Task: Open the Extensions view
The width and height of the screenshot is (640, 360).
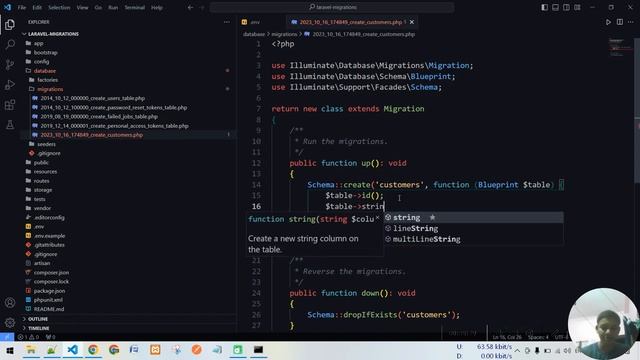Action: [x=10, y=105]
